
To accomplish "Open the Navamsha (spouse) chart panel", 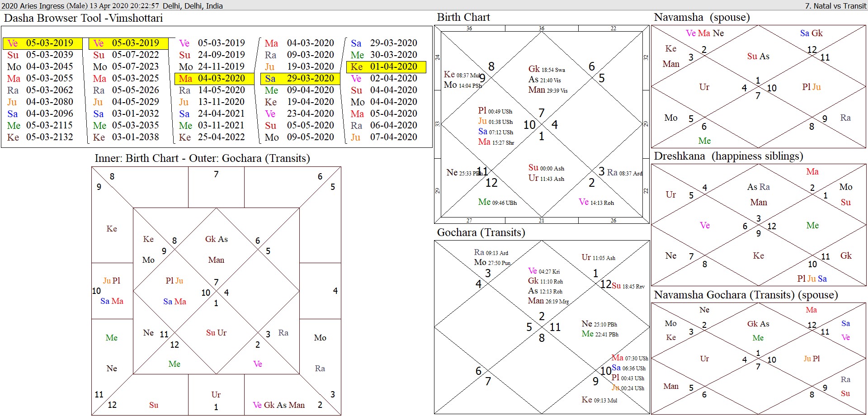I will [701, 18].
